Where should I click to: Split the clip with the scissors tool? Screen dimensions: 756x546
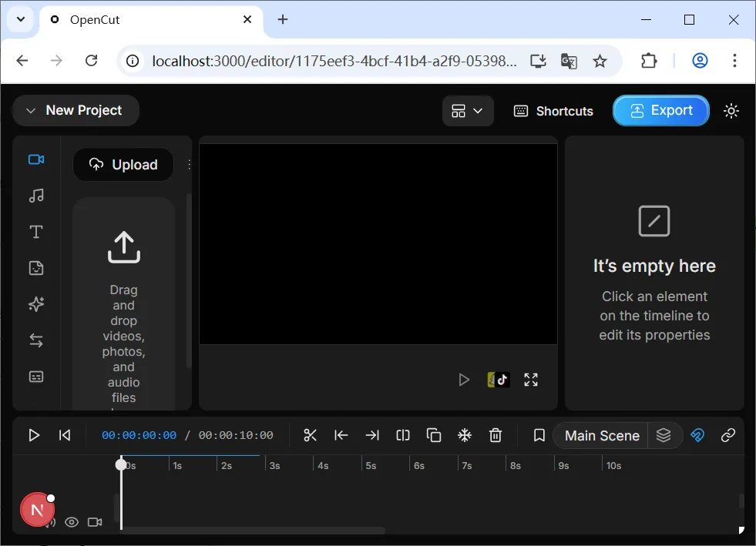pyautogui.click(x=310, y=435)
